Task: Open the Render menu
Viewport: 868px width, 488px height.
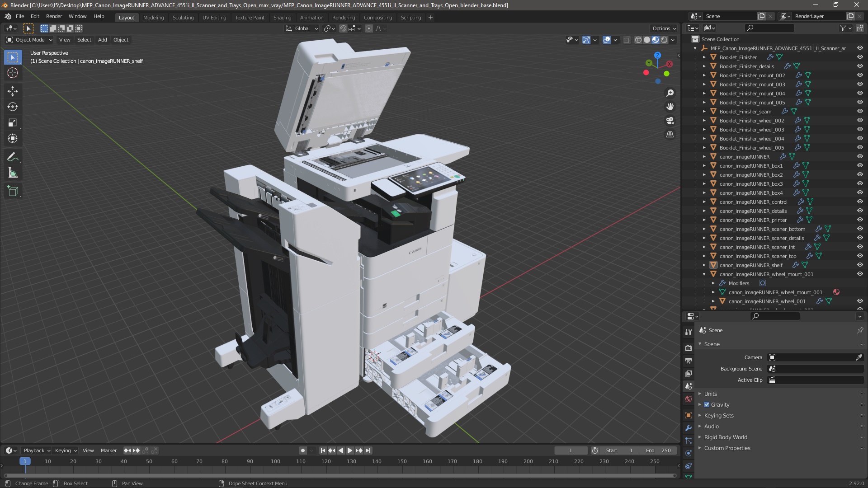Action: 54,16
